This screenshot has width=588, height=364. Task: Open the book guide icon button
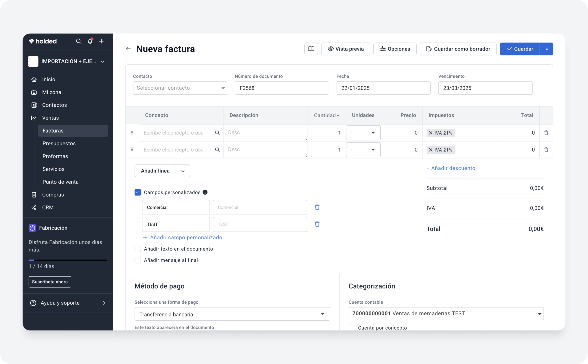pyautogui.click(x=311, y=49)
